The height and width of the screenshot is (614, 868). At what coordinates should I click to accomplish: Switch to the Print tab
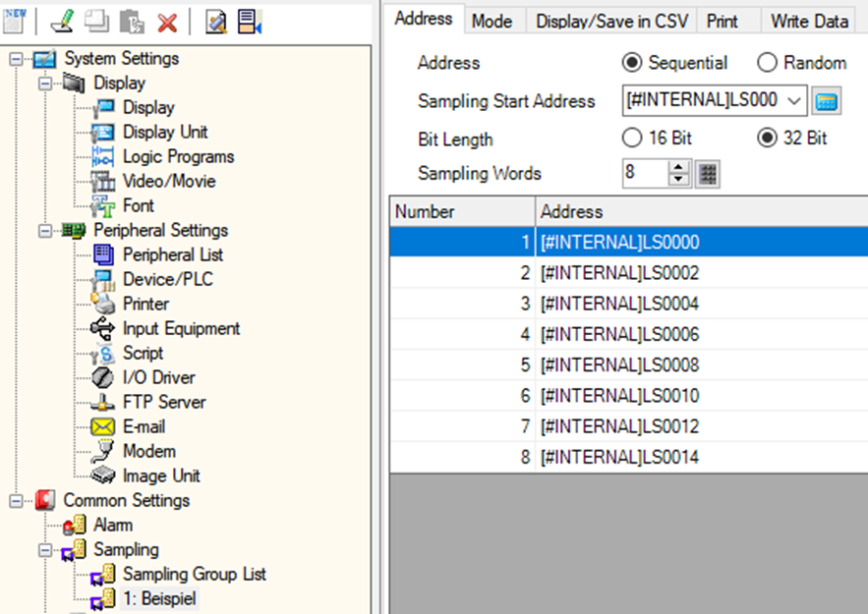pyautogui.click(x=722, y=21)
